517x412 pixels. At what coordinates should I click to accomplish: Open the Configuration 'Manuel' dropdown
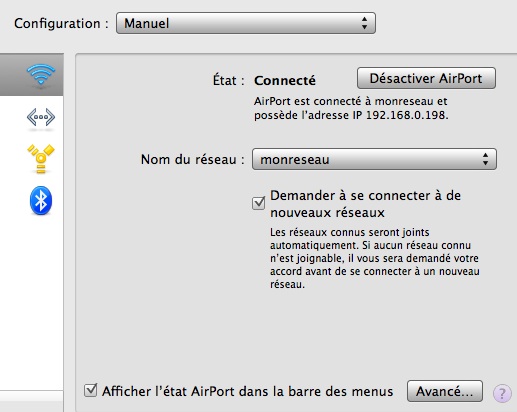coord(246,23)
